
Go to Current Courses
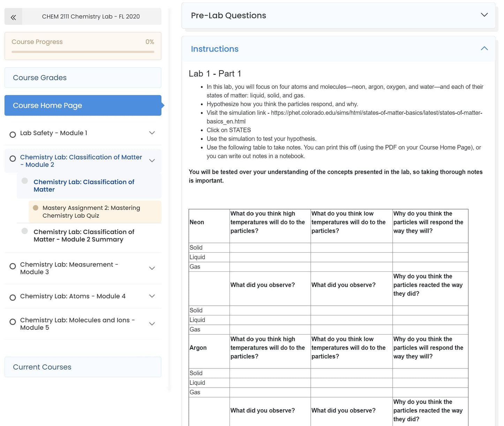point(83,367)
